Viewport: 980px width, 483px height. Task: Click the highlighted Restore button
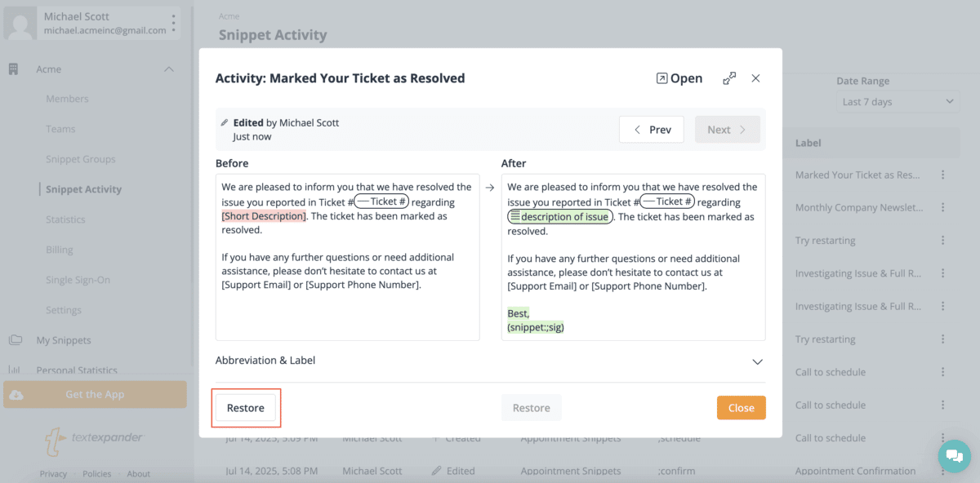[246, 408]
